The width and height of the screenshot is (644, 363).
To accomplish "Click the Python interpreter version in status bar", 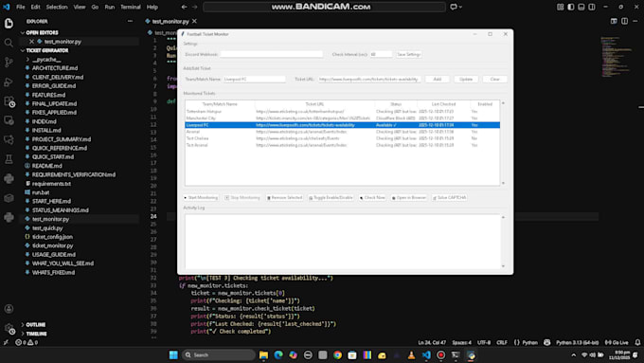I will [577, 342].
